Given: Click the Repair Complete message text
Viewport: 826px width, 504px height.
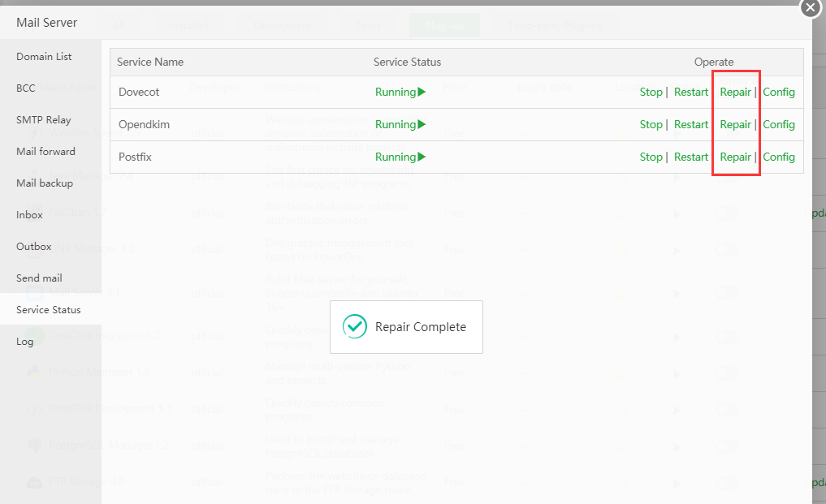Looking at the screenshot, I should pos(421,326).
